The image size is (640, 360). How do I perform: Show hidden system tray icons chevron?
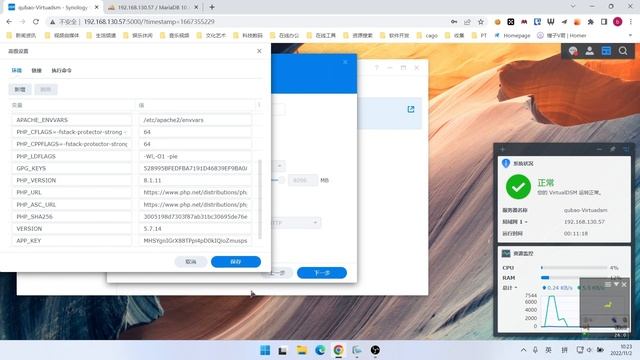523,350
